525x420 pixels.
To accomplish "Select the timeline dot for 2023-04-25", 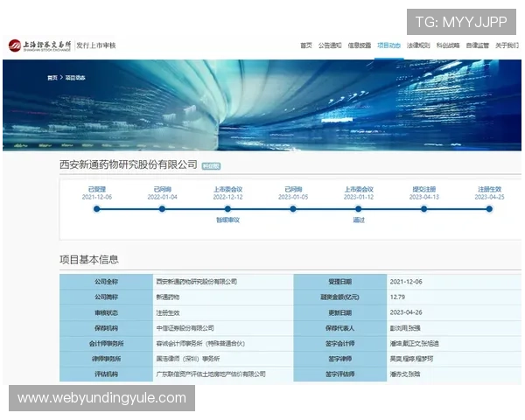I will coord(489,209).
